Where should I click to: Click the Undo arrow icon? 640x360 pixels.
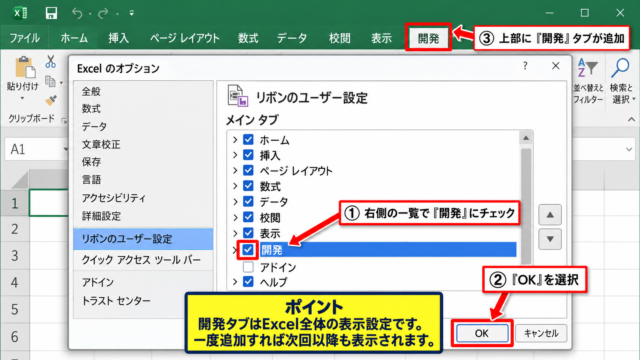pos(77,13)
